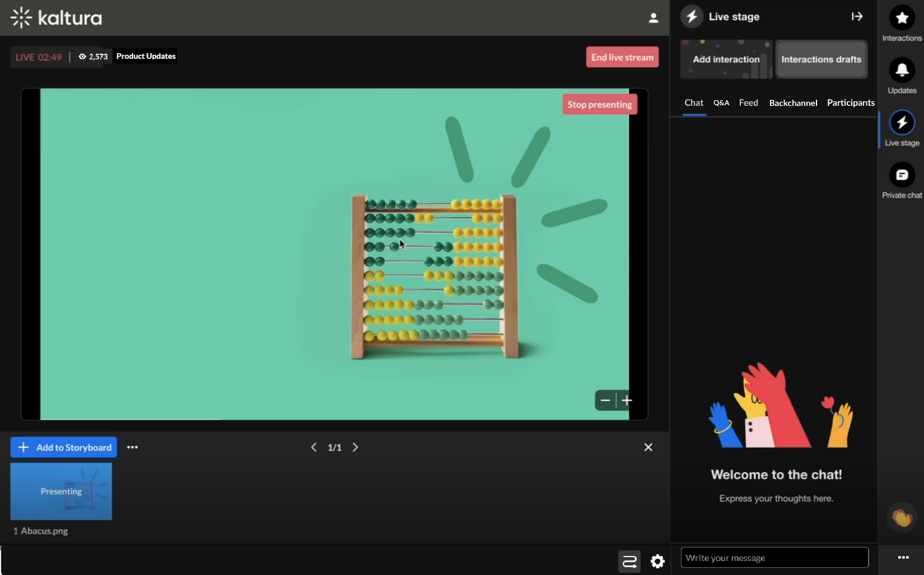Screen dimensions: 924x575
Task: Select the Live stage lightning icon in sidebar
Action: point(902,123)
